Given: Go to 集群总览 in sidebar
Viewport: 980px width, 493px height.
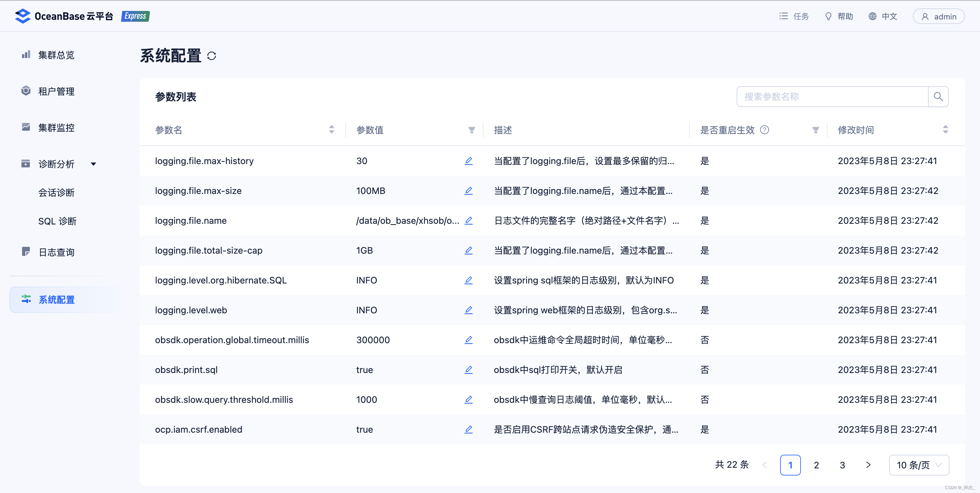Looking at the screenshot, I should tap(56, 55).
